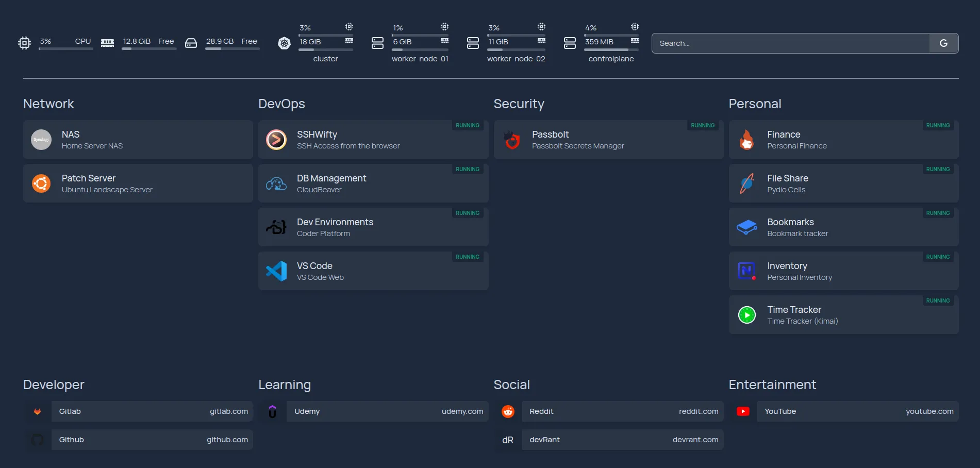Click the Finance flame icon
The image size is (980, 468).
(746, 139)
